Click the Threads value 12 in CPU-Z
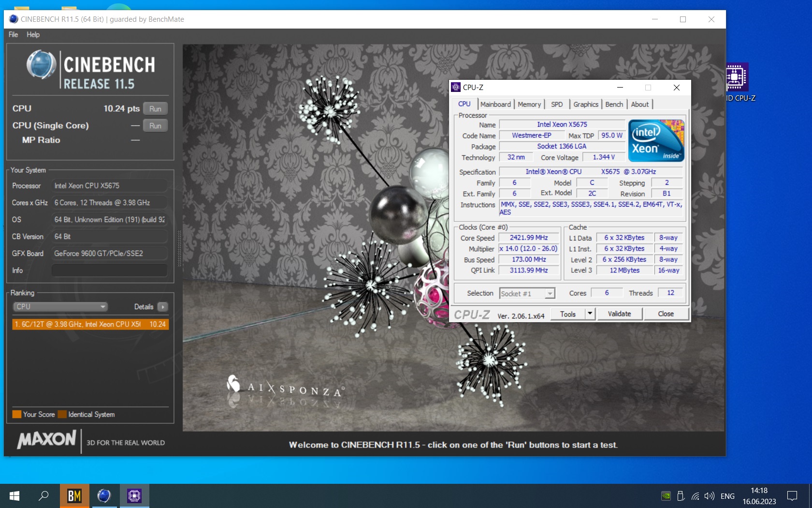The image size is (812, 508). point(670,293)
